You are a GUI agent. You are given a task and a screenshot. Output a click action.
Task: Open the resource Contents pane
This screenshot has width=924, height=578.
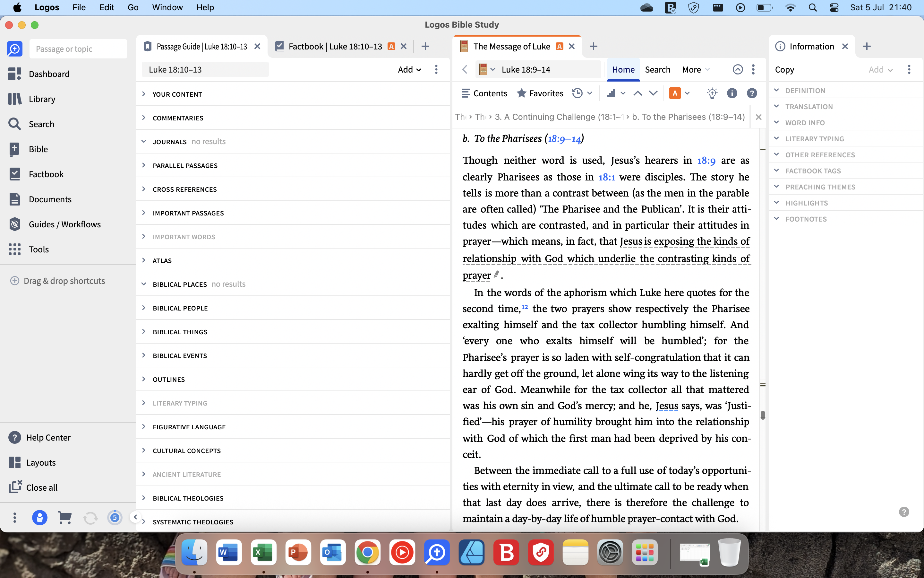point(484,93)
